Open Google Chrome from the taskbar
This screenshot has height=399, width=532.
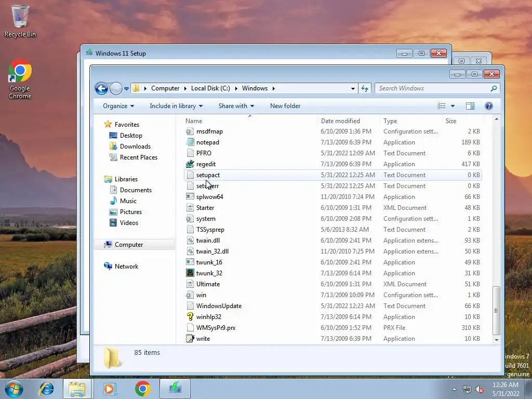coord(142,389)
